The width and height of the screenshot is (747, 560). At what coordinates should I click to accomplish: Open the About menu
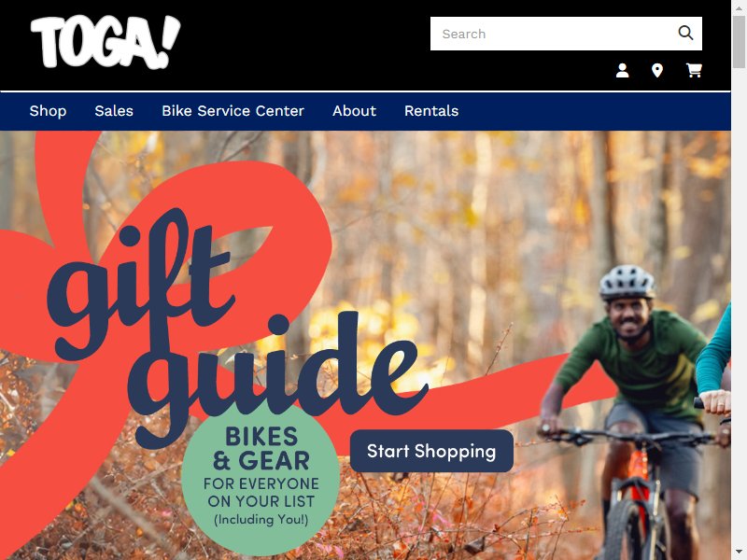pyautogui.click(x=354, y=111)
